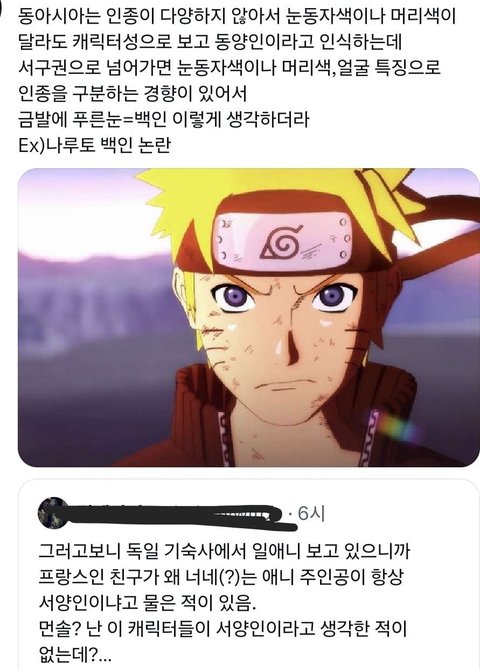Screen dimensions: 480x670
Task: Select the line starting with 동아시아는 인종이
Action: click(x=237, y=17)
